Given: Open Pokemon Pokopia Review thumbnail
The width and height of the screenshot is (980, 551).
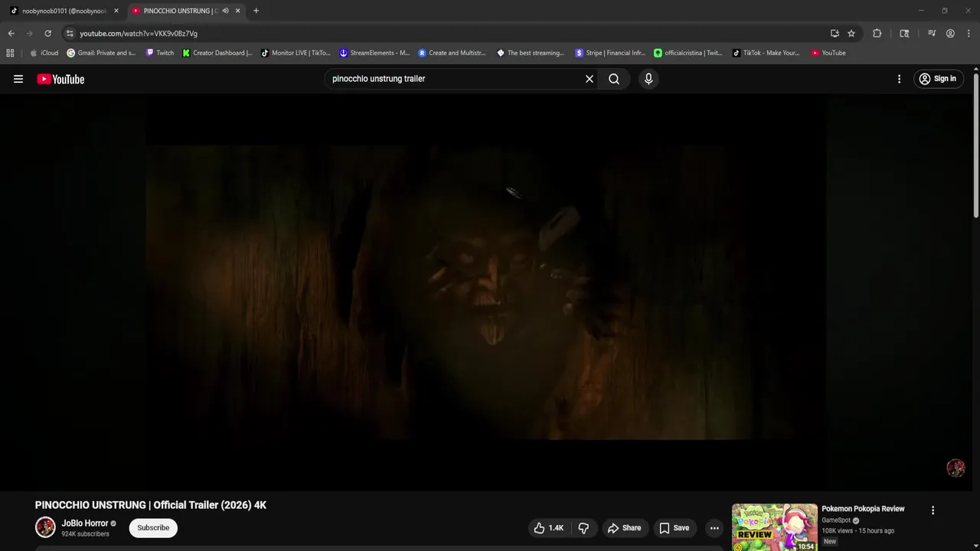Looking at the screenshot, I should pyautogui.click(x=774, y=527).
